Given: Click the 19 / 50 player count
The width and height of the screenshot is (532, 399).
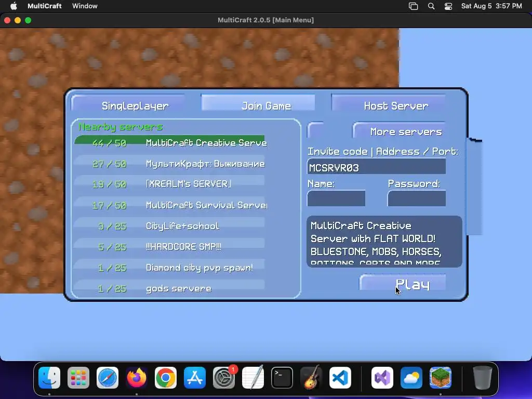Looking at the screenshot, I should 109,184.
